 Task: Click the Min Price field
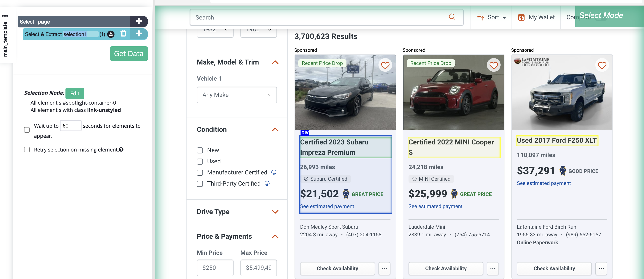(x=215, y=267)
